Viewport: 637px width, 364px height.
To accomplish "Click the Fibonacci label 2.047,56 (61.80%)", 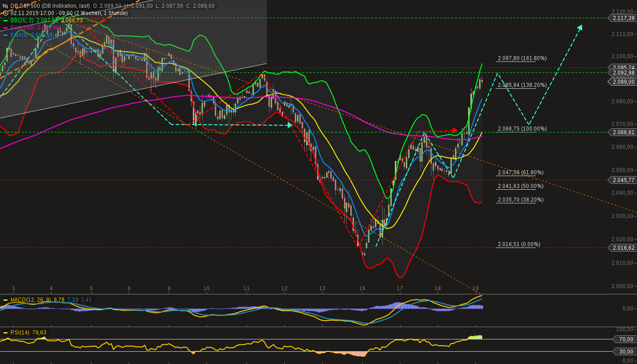I will coord(521,172).
